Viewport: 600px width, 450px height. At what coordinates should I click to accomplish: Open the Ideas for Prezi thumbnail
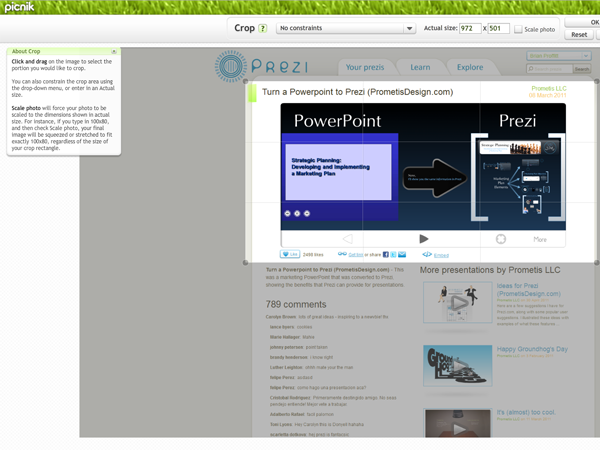(458, 302)
